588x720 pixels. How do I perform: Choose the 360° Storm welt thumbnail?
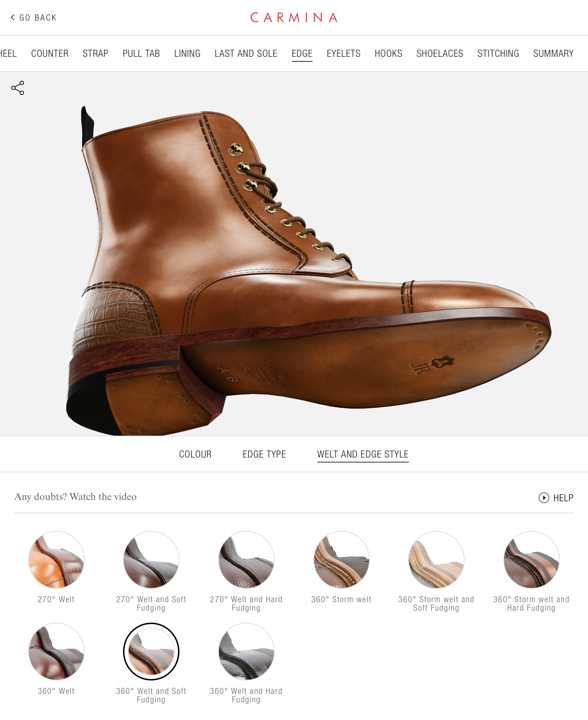(342, 560)
